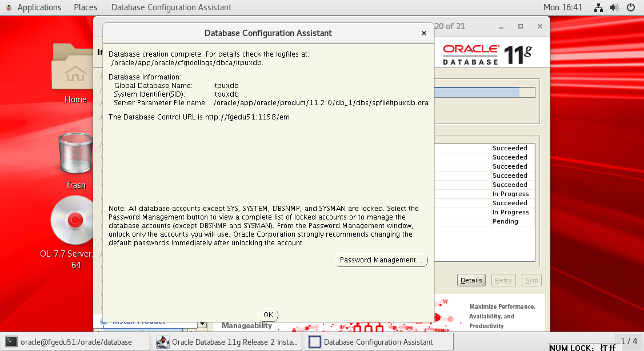This screenshot has height=351, width=644.
Task: Switch to Oracle Database 11g Release 2 installer taskbar item
Action: click(227, 342)
